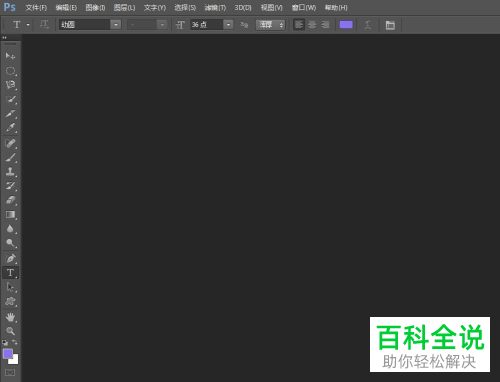
Task: Open the 图层(L) menu
Action: point(124,7)
